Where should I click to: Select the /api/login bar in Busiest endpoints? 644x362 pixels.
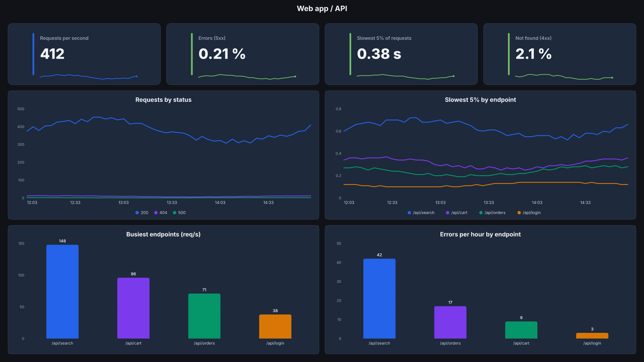[x=275, y=326]
